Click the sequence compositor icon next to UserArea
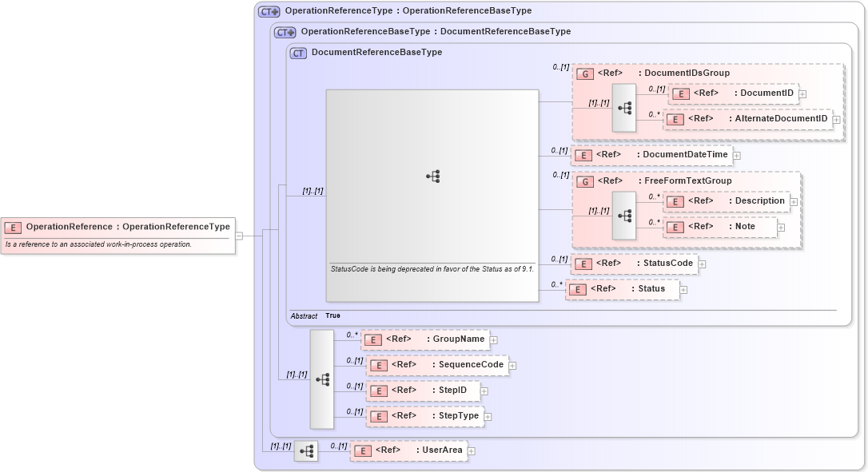 (x=306, y=450)
